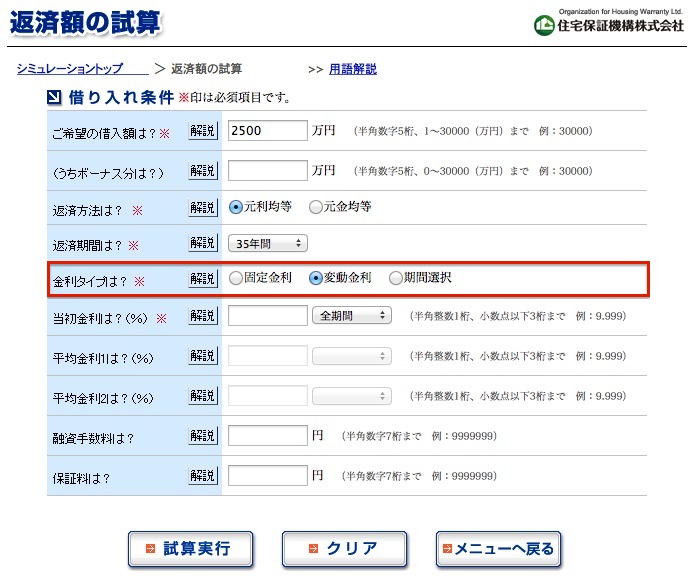694x582 pixels.
Task: Focus the 保証料 yen field
Action: (268, 475)
